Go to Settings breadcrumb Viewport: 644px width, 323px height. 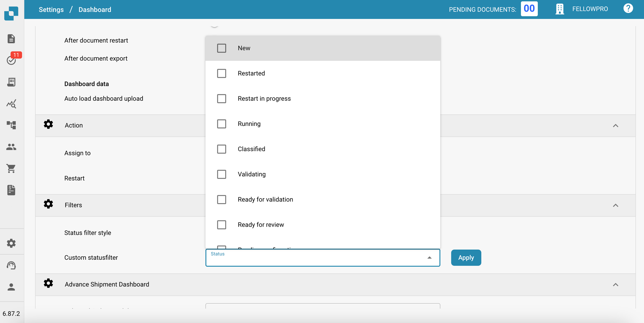pos(51,10)
